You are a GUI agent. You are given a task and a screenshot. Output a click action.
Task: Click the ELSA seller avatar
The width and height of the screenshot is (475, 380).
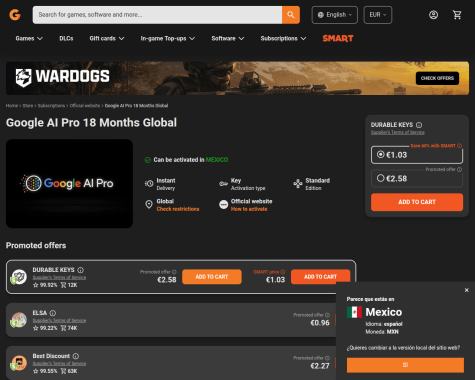click(x=19, y=320)
